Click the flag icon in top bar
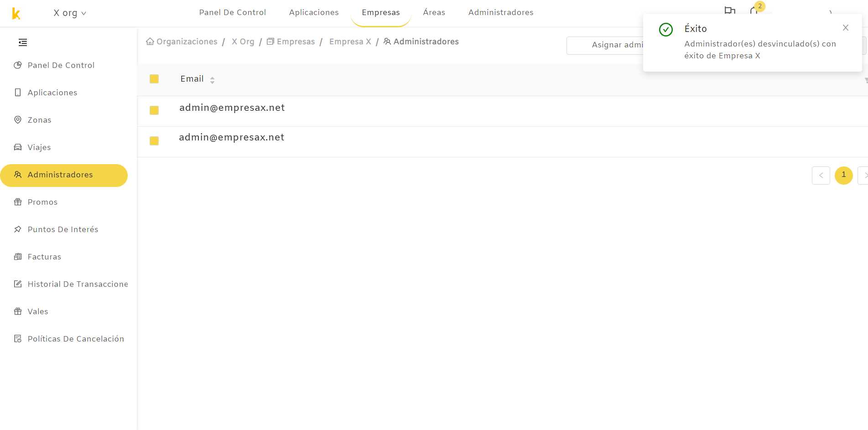This screenshot has width=868, height=430. 730,10
